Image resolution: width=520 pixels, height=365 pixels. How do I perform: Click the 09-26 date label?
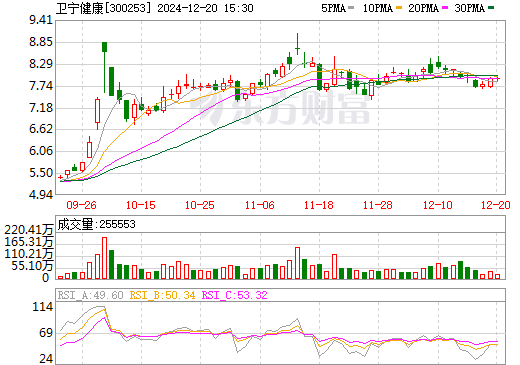click(x=82, y=205)
